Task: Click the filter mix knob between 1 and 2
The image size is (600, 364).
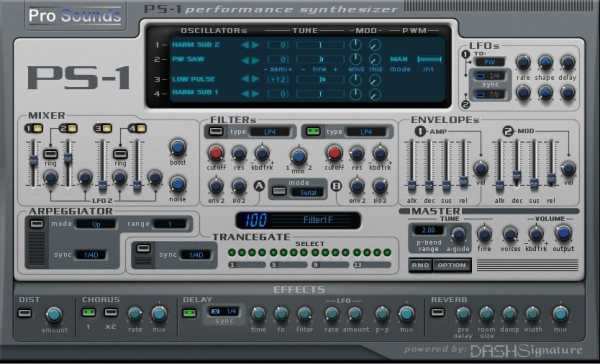Action: [x=298, y=156]
